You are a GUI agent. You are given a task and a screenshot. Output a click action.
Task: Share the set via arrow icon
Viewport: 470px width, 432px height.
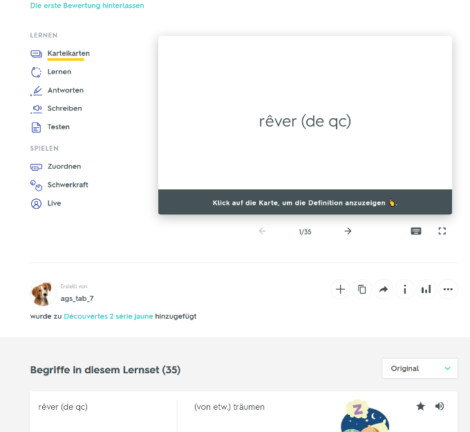click(x=383, y=289)
